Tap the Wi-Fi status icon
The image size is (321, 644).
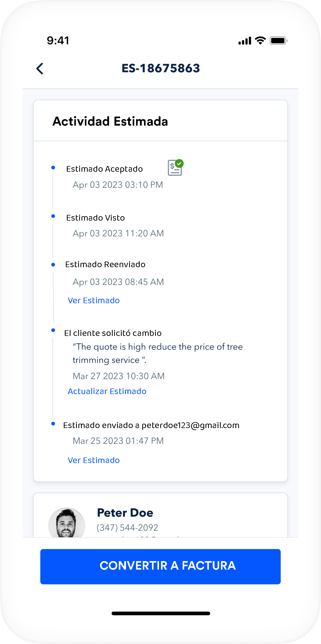pos(260,41)
